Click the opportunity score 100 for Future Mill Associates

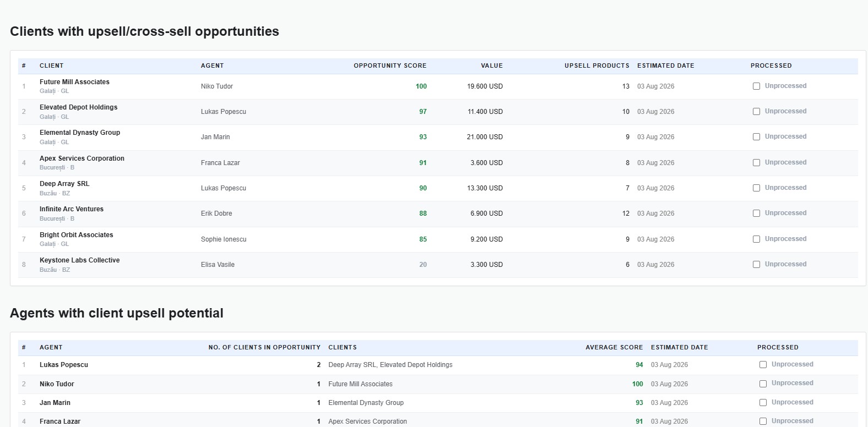421,86
